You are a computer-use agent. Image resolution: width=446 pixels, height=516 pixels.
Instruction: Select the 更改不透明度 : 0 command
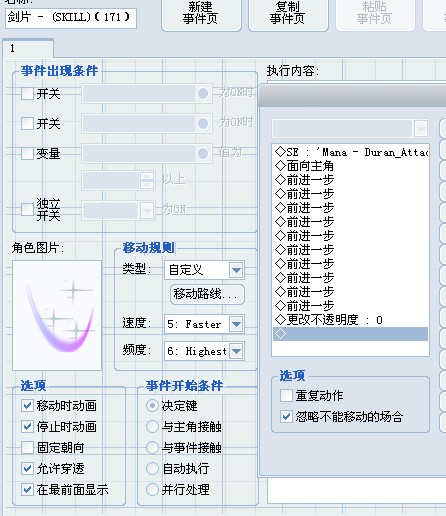350,320
